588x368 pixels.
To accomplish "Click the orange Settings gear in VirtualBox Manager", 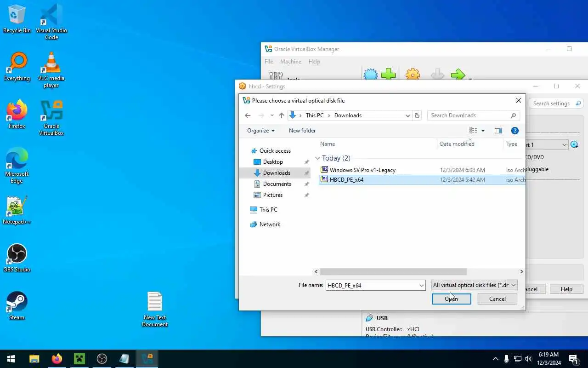I will coord(413,74).
